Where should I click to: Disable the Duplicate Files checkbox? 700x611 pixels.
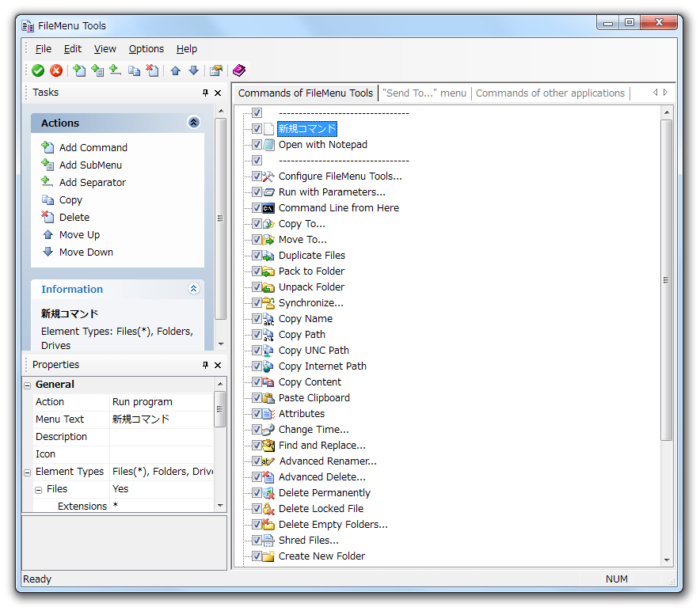(x=257, y=256)
